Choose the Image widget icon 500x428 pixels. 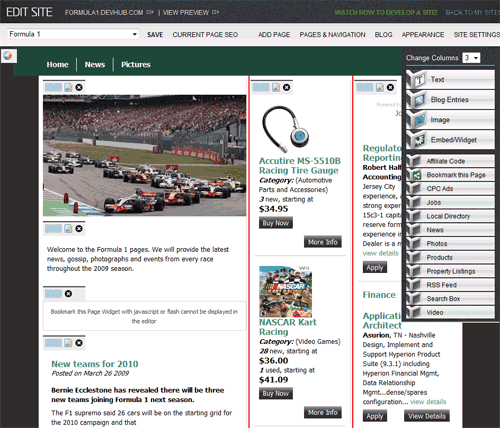417,120
